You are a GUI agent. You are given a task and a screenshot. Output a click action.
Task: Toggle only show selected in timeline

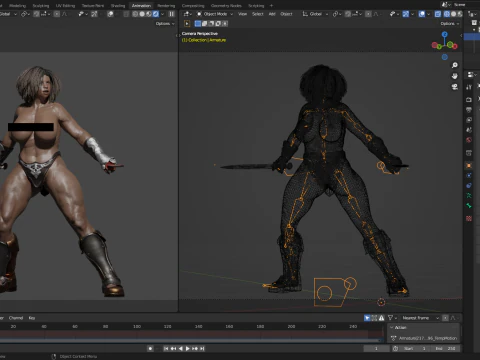(367, 318)
